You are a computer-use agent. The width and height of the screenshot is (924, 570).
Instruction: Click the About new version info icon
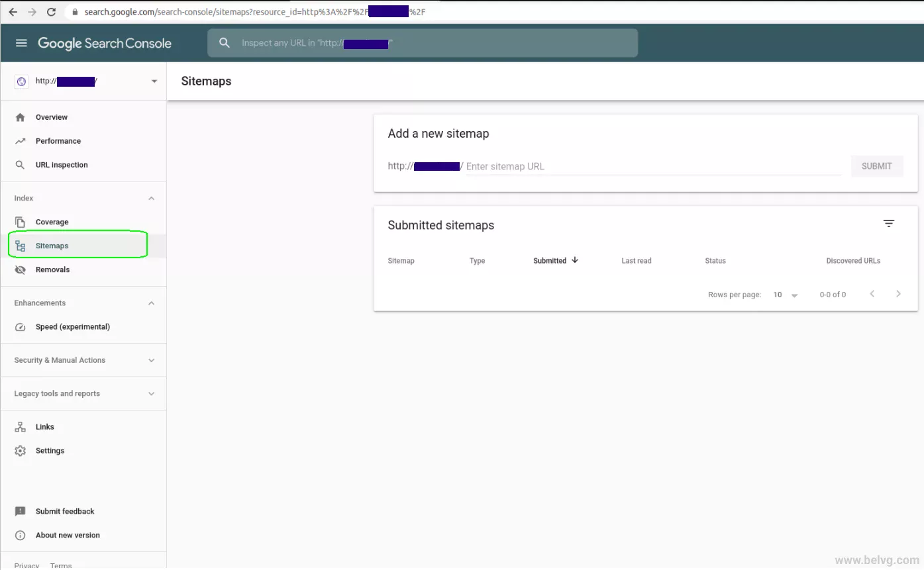click(21, 536)
